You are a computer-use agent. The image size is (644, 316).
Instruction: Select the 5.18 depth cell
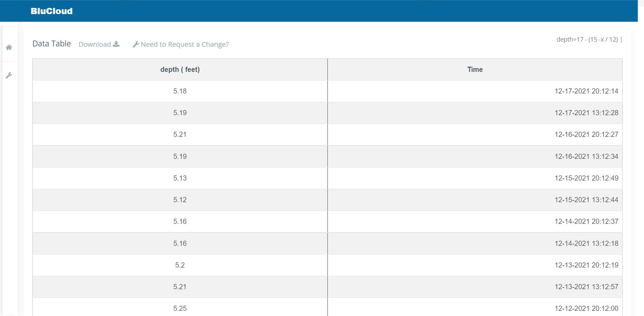tap(180, 91)
